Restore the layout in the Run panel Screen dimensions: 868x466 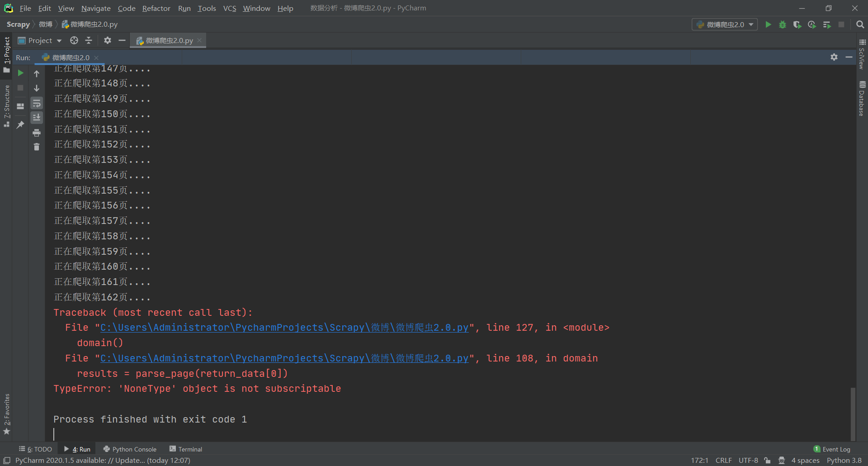tap(20, 106)
